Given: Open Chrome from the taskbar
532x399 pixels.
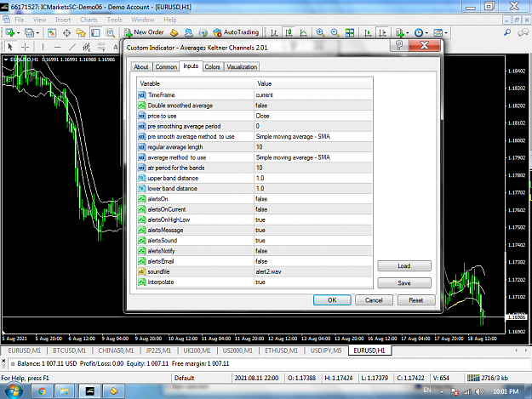Looking at the screenshot, I should (42, 391).
